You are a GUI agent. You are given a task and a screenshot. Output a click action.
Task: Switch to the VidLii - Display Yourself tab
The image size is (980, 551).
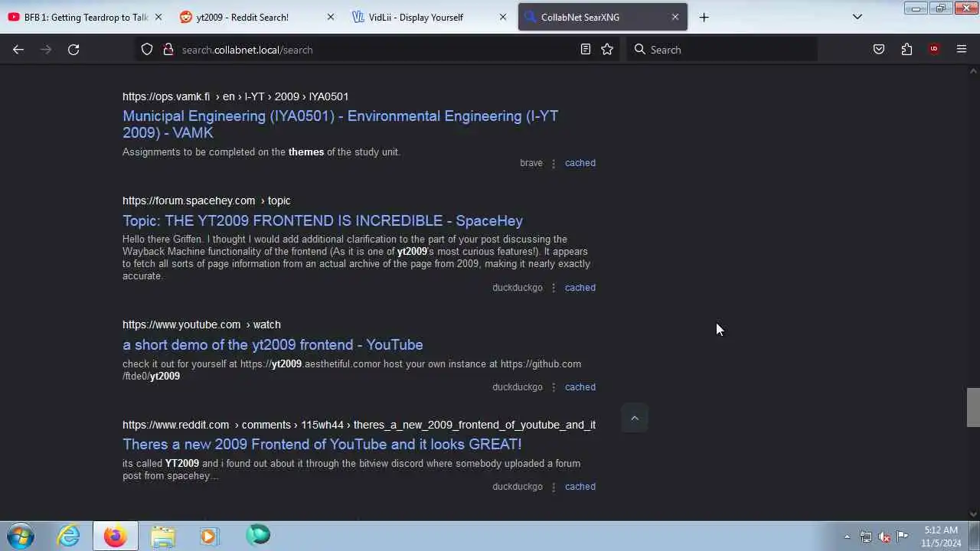430,17
